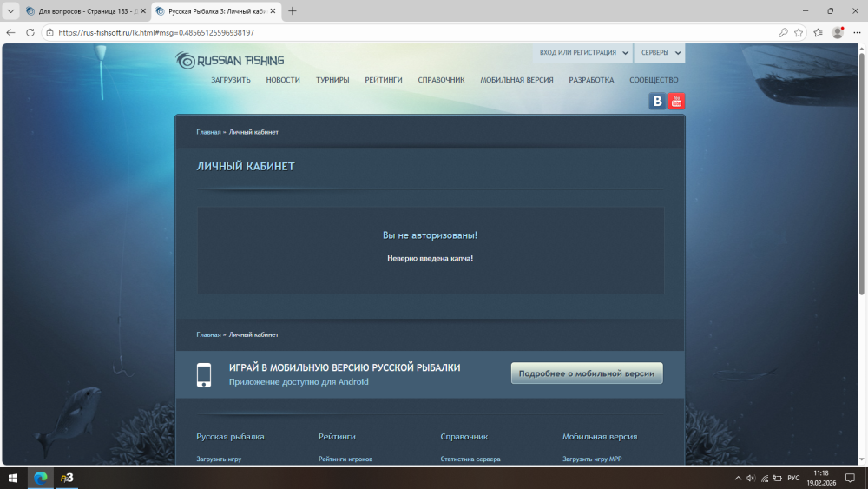Open the browser settings three-dot menu
This screenshot has width=868, height=489.
856,32
